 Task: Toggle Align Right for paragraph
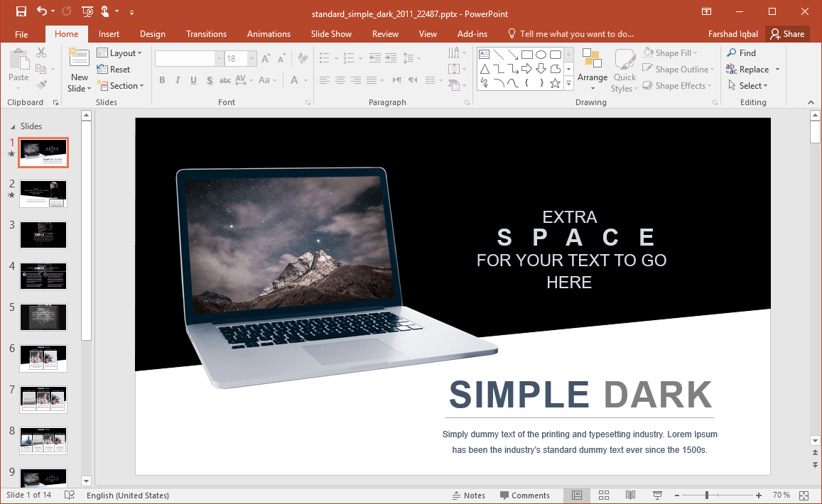pyautogui.click(x=356, y=80)
